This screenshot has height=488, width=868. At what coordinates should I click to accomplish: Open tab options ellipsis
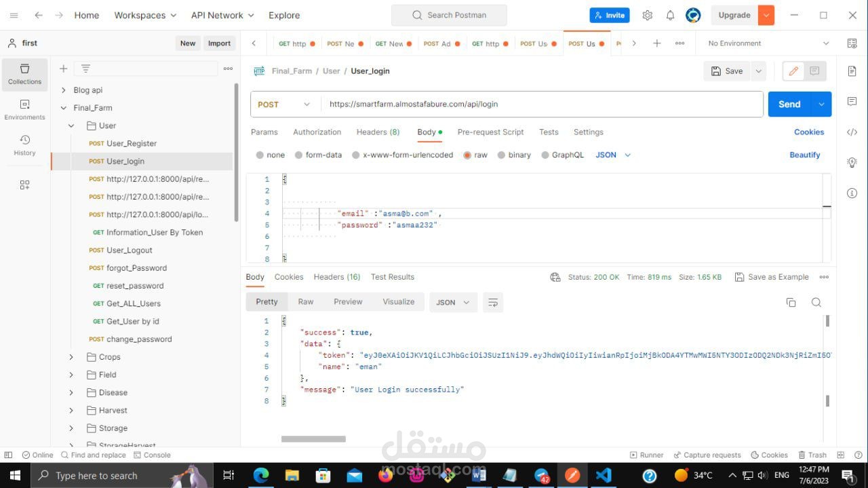[679, 43]
